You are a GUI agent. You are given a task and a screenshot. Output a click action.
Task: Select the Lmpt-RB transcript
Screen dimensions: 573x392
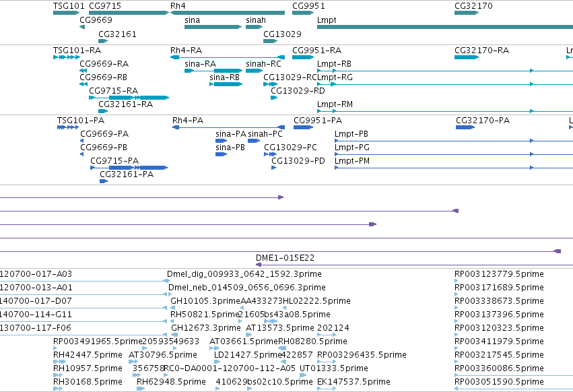tap(445, 71)
